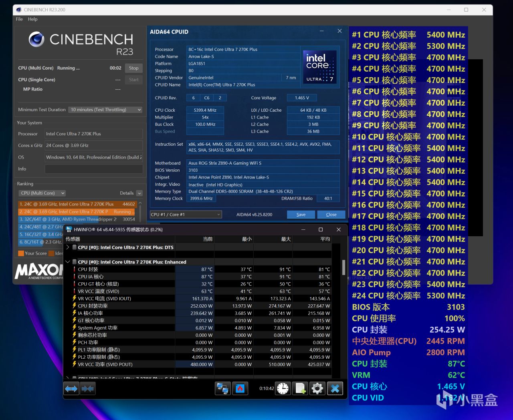This screenshot has width=513, height=420.
Task: Click the empty Info input field
Action: click(x=94, y=169)
